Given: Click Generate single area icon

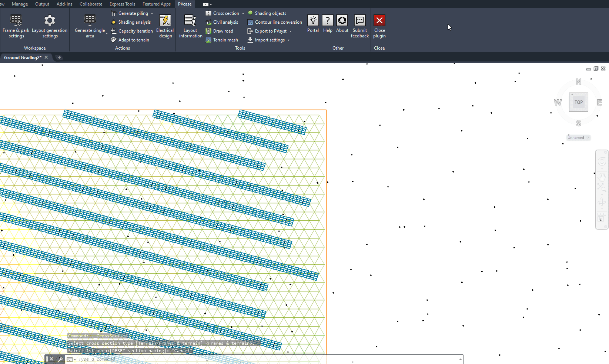Looking at the screenshot, I should click(x=90, y=20).
